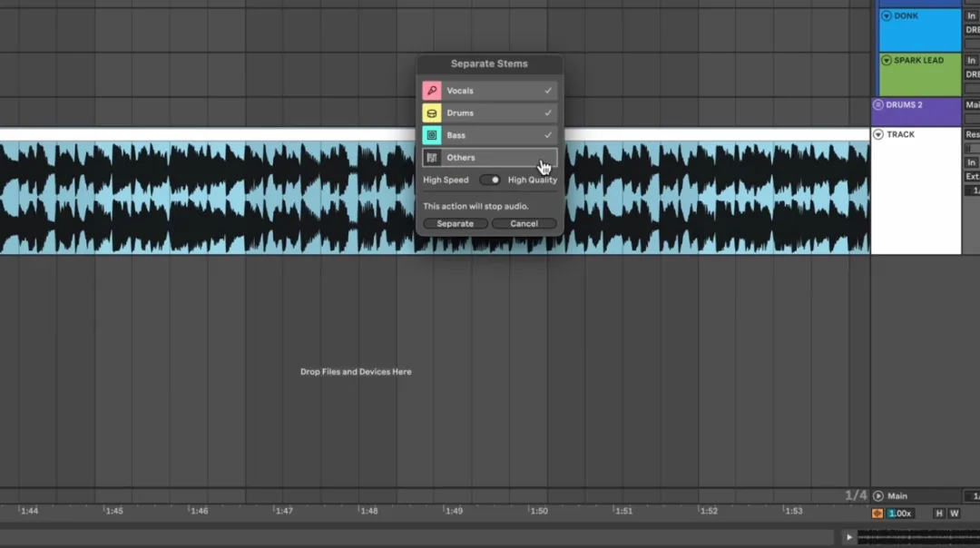Toggle the In monitor button on SPARK LEAD

coord(971,61)
